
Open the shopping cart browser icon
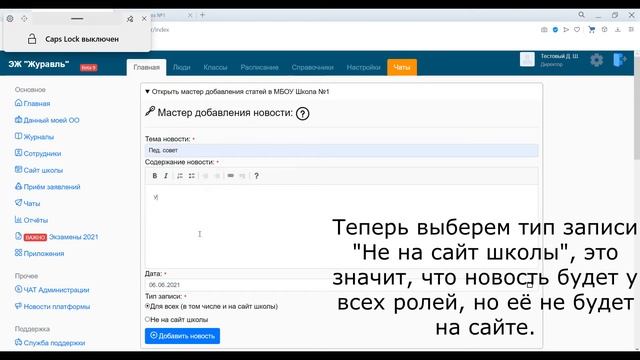point(591,29)
